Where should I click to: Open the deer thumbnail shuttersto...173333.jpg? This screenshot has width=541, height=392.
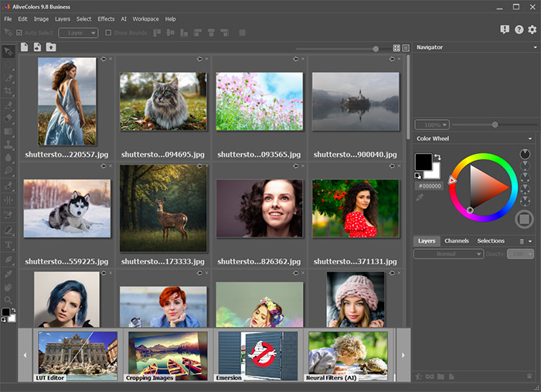(x=163, y=208)
